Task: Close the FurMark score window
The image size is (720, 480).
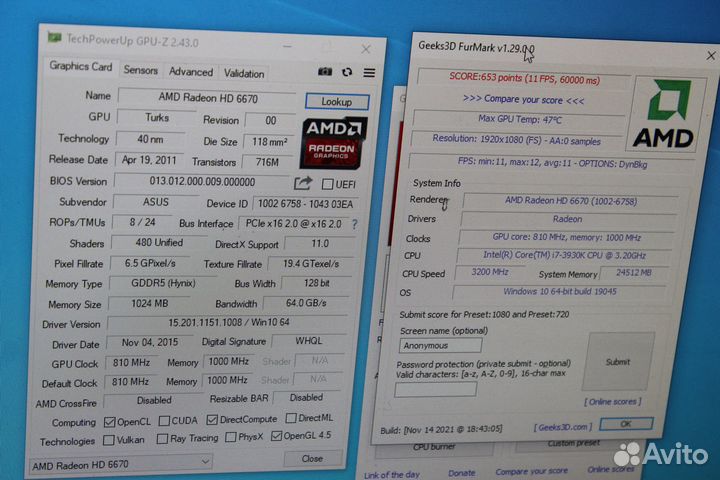Action: 711,56
